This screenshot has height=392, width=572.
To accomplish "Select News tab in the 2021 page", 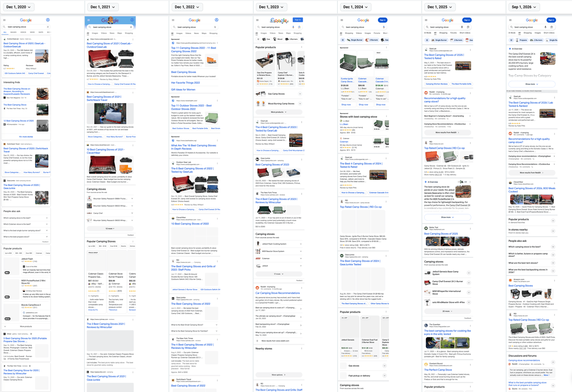I will point(112,33).
